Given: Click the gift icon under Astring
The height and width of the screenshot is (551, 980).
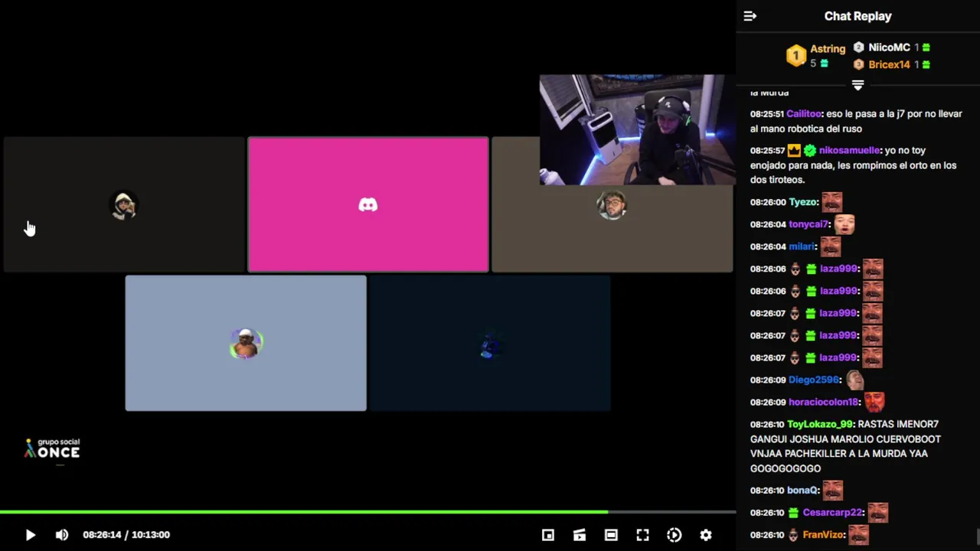Looking at the screenshot, I should coord(825,64).
